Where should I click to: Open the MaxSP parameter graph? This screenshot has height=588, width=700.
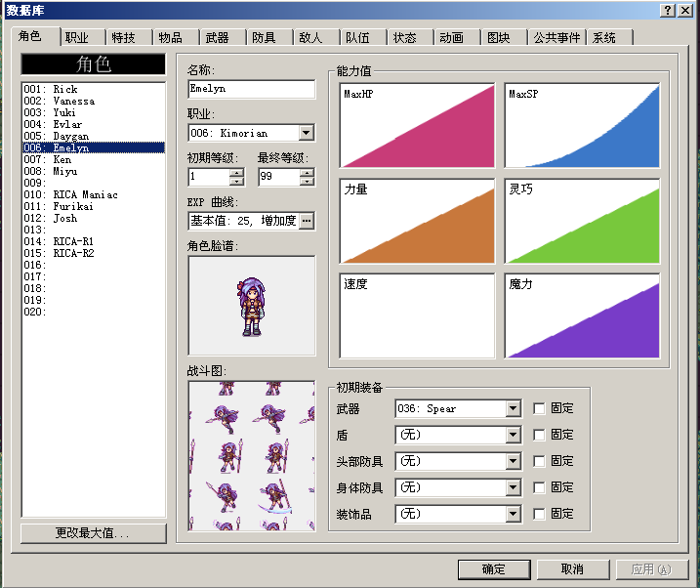582,125
